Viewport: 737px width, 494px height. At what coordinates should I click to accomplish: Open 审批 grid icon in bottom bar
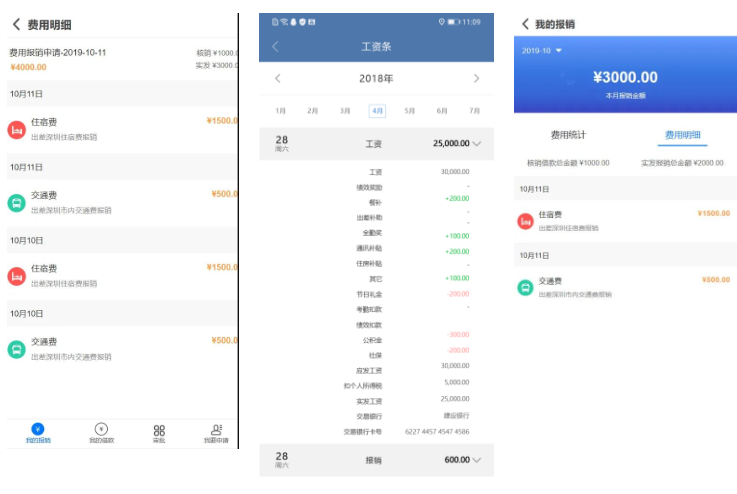pos(159,432)
